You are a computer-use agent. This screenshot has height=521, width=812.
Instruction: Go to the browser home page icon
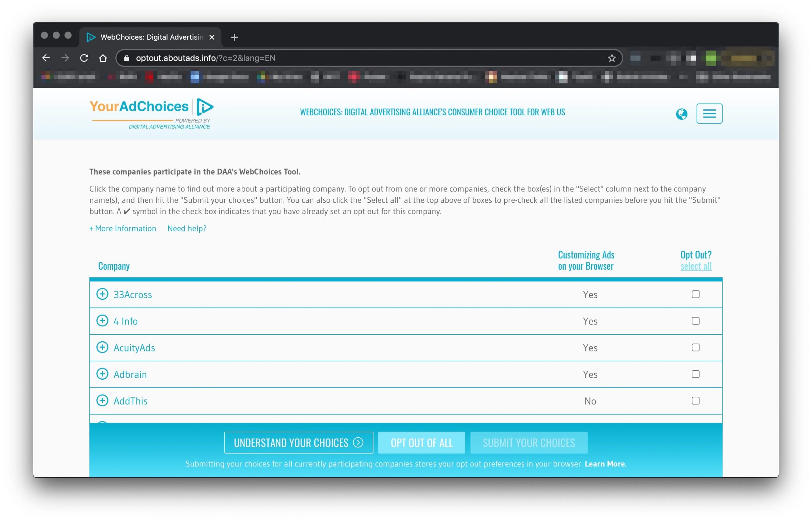(103, 58)
